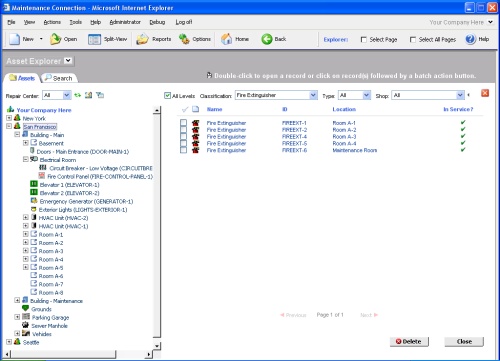Open the Type filter dropdown

tap(366, 95)
